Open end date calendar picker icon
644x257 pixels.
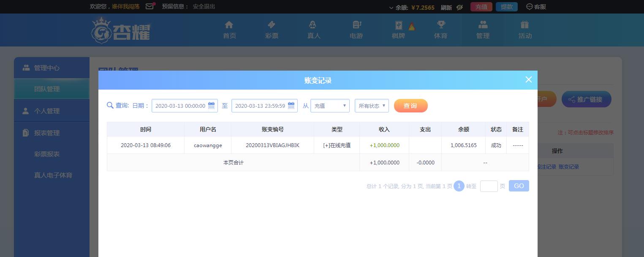[x=291, y=106]
